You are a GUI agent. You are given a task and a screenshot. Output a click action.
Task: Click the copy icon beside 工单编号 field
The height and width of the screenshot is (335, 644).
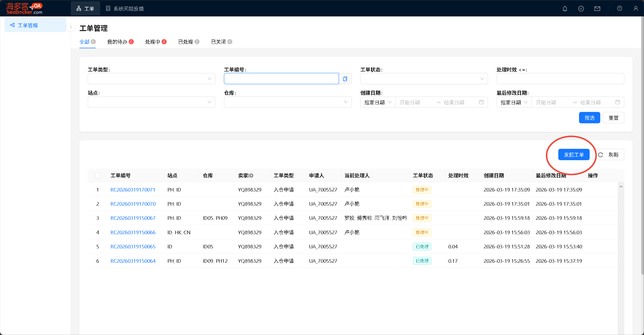[345, 79]
